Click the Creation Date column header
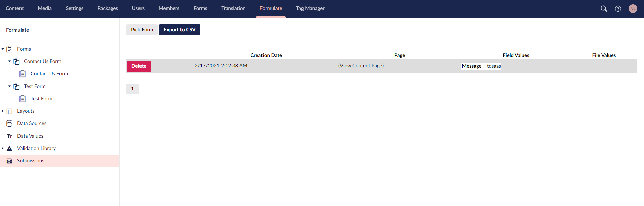This screenshot has height=206, width=644. point(266,55)
